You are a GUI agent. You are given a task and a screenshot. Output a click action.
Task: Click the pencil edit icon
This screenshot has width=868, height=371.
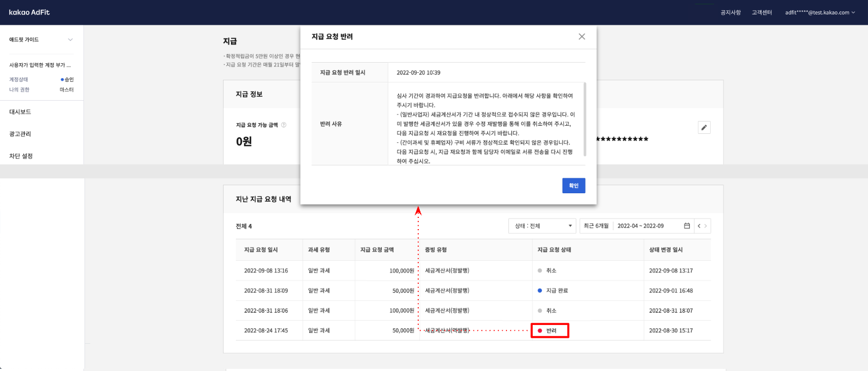coord(704,127)
